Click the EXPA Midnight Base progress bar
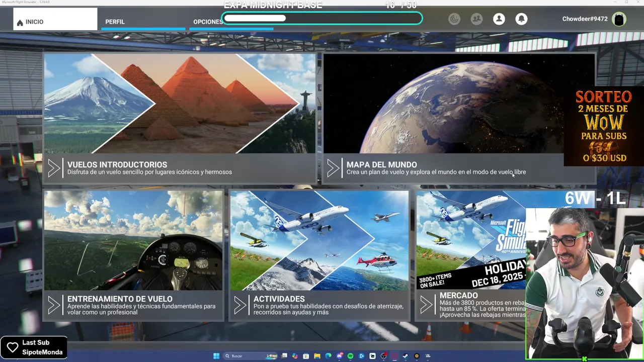This screenshot has height=362, width=644. coord(322,19)
